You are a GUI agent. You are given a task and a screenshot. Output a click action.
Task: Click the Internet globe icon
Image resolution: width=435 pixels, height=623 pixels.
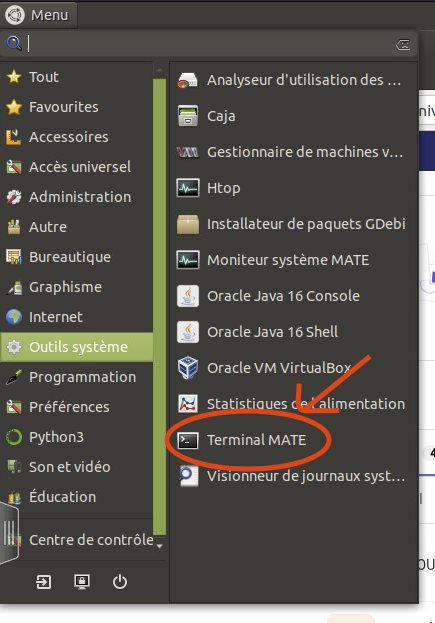point(14,317)
